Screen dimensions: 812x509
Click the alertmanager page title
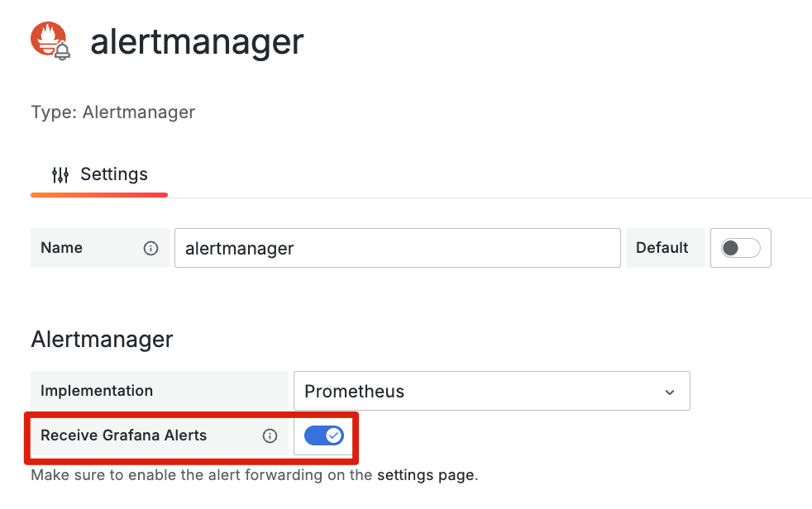pyautogui.click(x=197, y=42)
